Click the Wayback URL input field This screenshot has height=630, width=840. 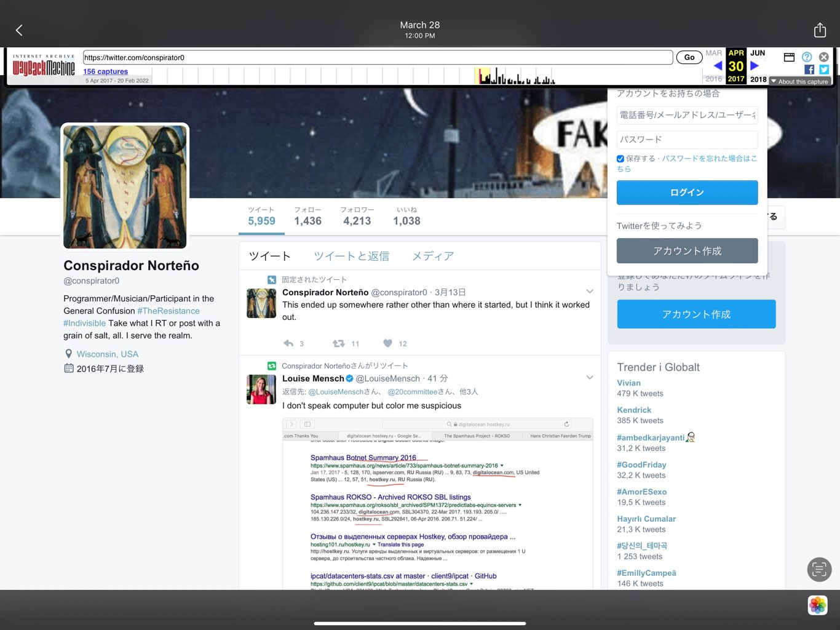[378, 57]
